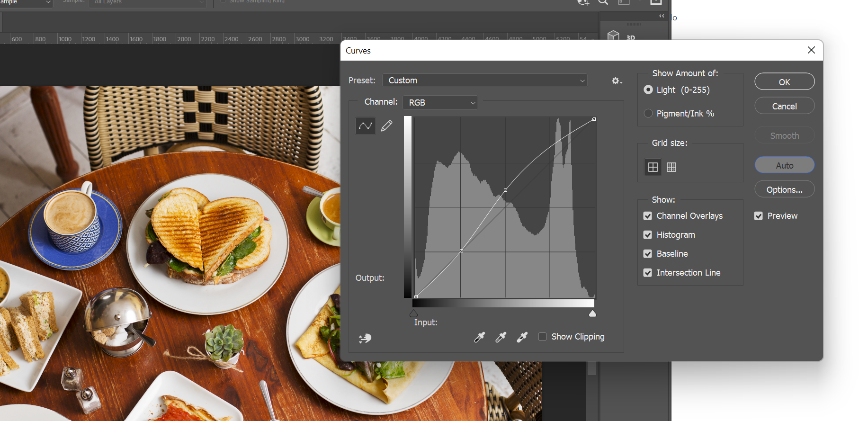The image size is (868, 421).
Task: Apply Auto curves correction
Action: click(x=785, y=165)
